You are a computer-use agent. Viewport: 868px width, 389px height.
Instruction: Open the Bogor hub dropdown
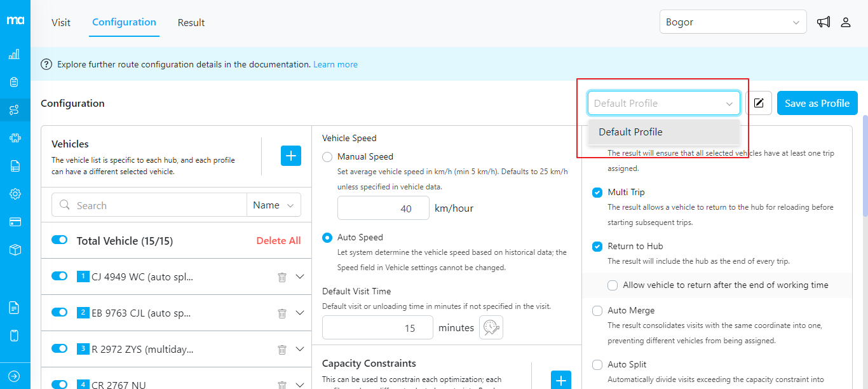coord(733,22)
